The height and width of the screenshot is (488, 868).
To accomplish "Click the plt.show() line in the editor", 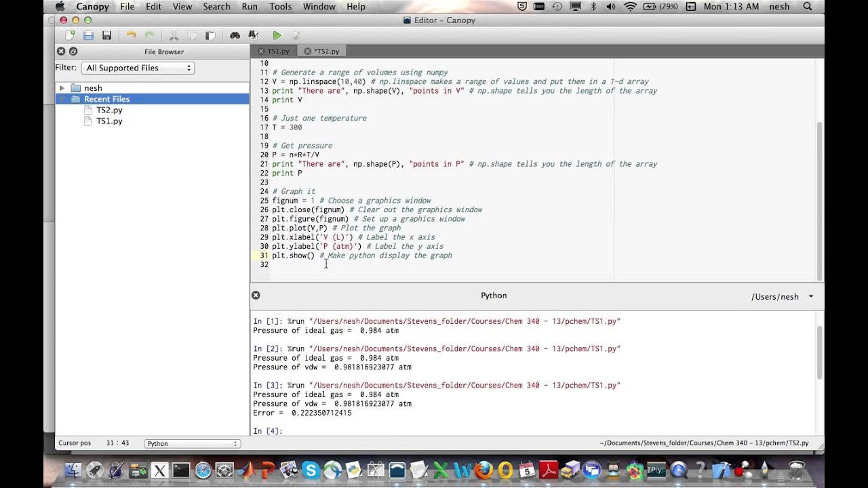I will (362, 256).
